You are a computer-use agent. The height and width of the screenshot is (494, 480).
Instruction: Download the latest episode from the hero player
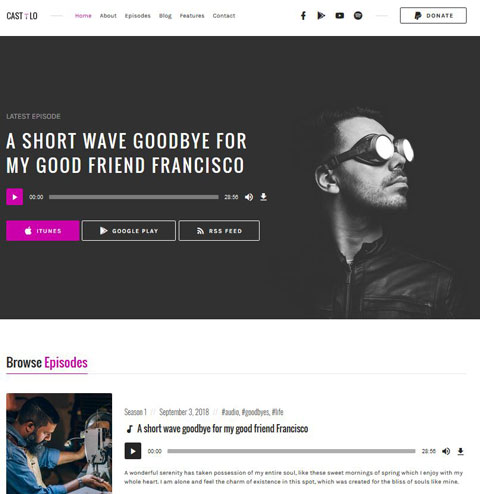[x=263, y=197]
